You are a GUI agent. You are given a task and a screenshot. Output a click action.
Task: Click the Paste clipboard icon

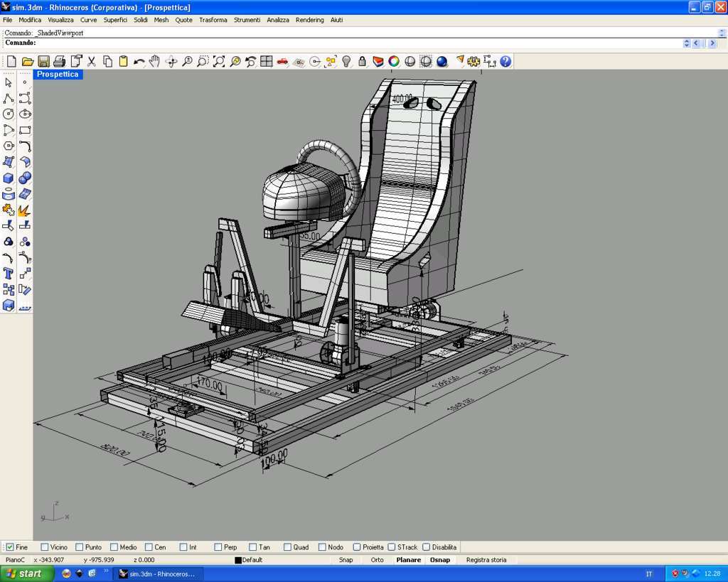123,61
